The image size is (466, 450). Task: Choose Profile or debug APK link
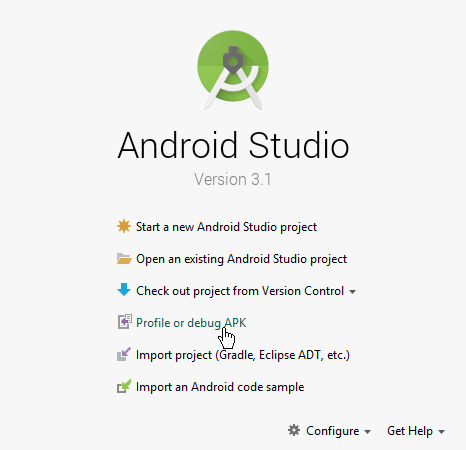tap(191, 323)
